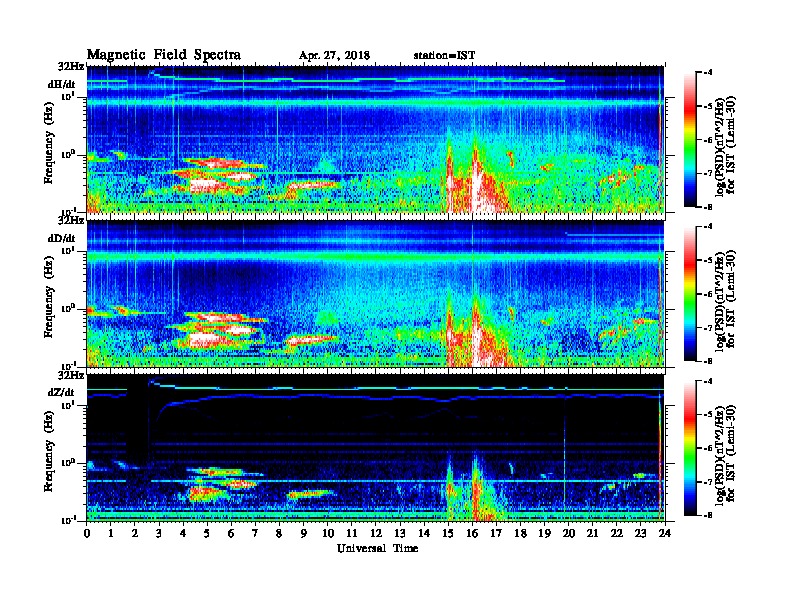
Task: Click the "18" tick on Universal Time axis
Action: click(520, 533)
